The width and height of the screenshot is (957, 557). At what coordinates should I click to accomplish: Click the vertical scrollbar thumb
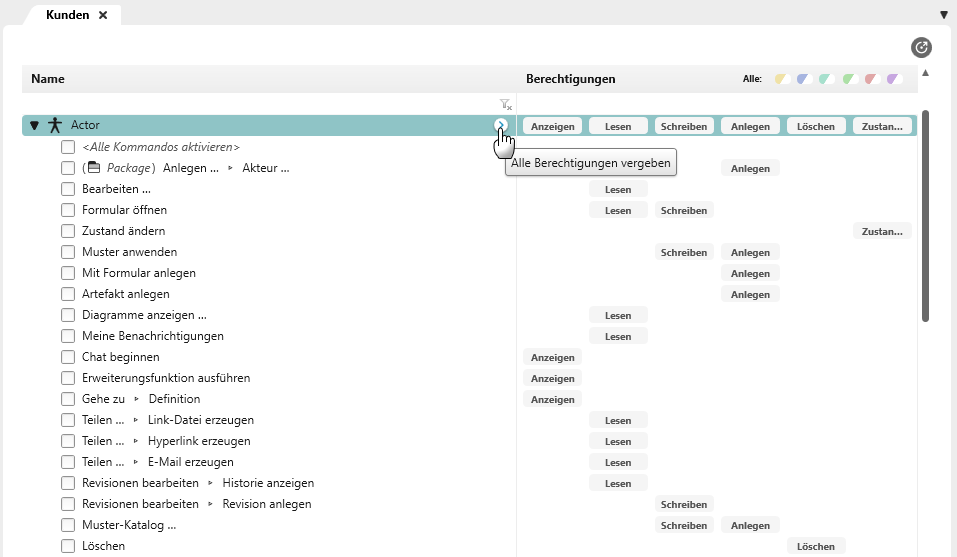tap(925, 215)
